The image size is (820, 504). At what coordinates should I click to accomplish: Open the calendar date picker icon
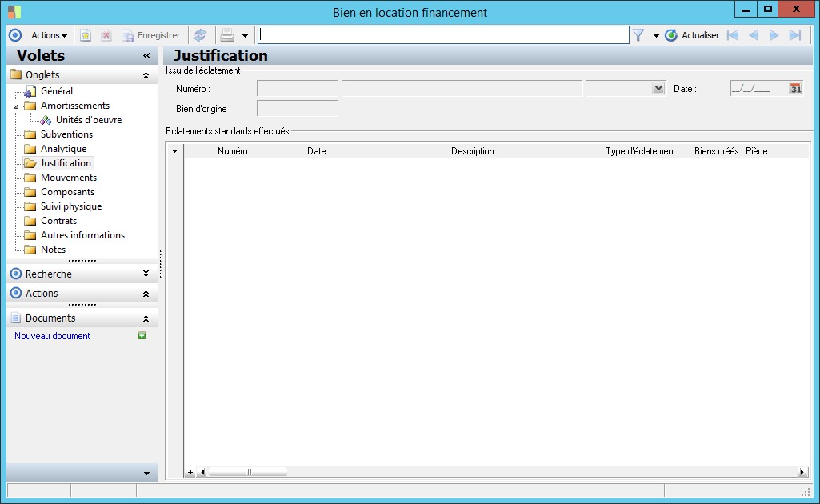click(795, 88)
